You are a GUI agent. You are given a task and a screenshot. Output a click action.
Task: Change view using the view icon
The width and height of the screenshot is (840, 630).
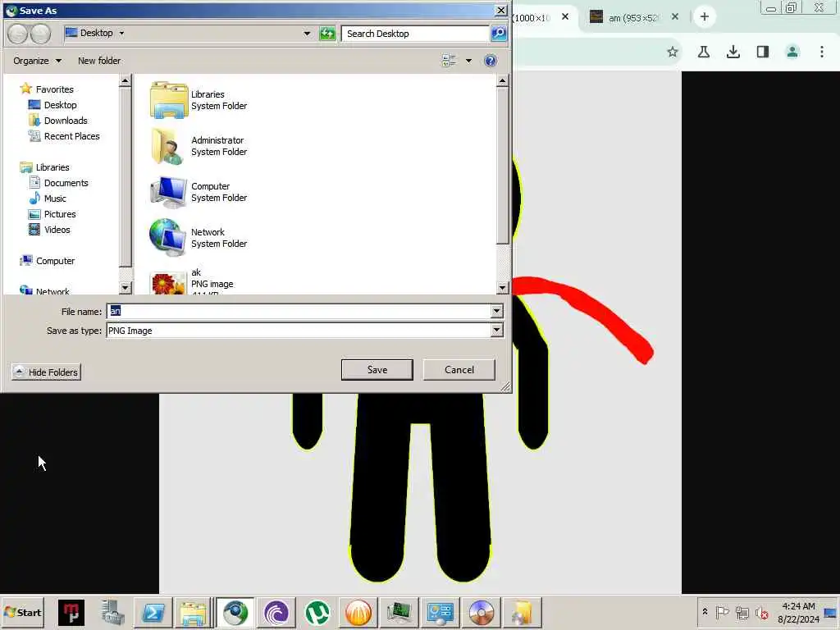449,61
